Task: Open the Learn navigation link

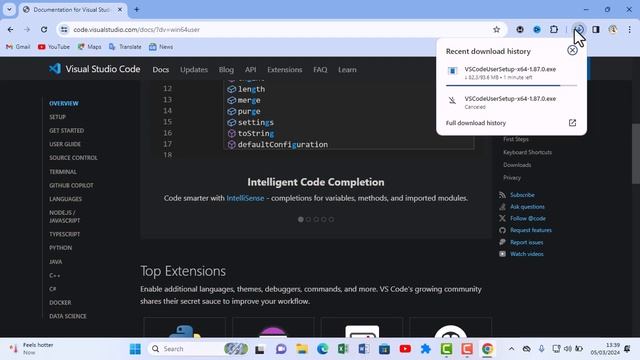Action: point(347,70)
